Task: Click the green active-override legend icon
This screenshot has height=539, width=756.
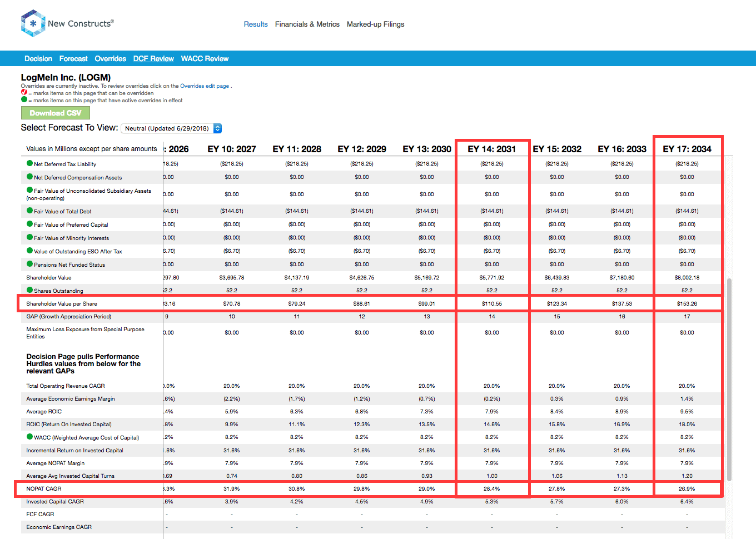Action: [x=24, y=99]
